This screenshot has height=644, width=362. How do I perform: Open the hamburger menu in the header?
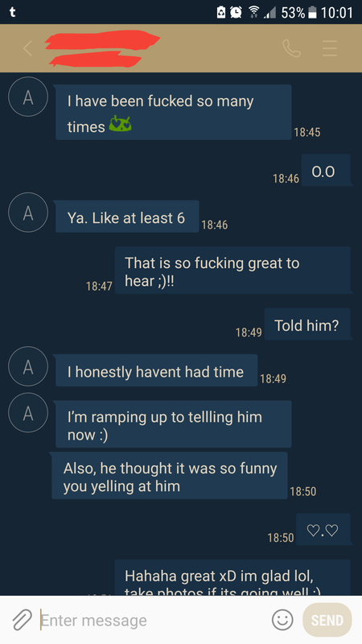(330, 48)
